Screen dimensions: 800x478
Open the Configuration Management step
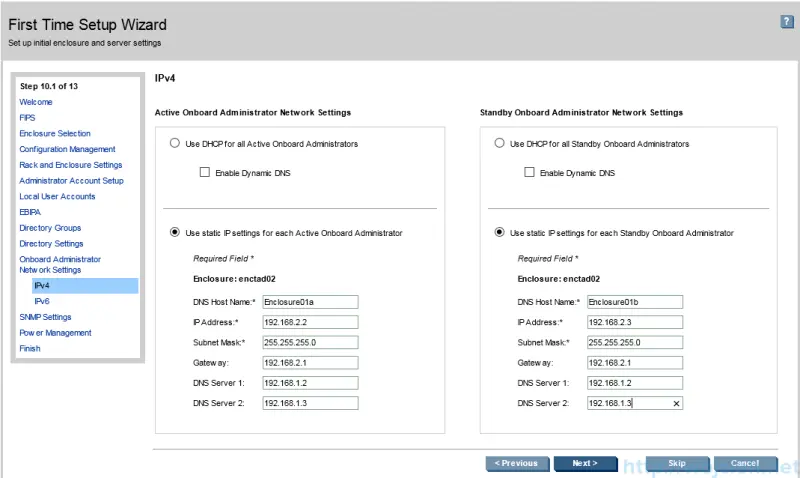pos(67,149)
